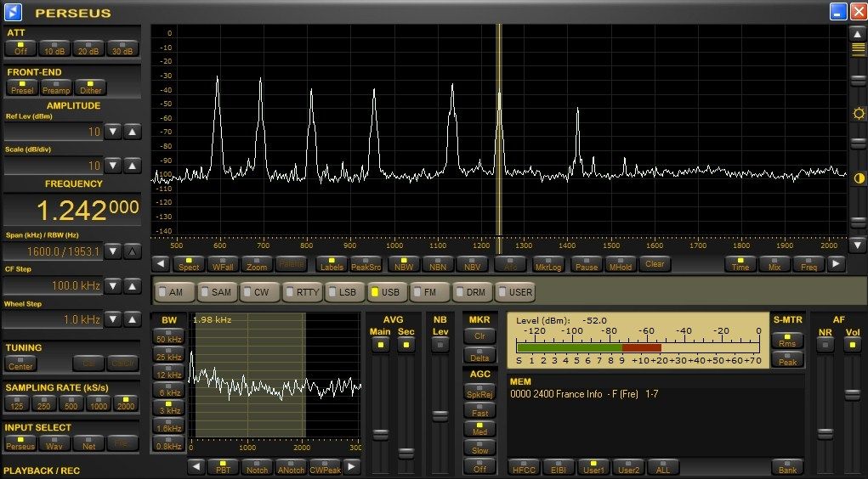Set sampling rate to 2000 kS/s

click(126, 403)
